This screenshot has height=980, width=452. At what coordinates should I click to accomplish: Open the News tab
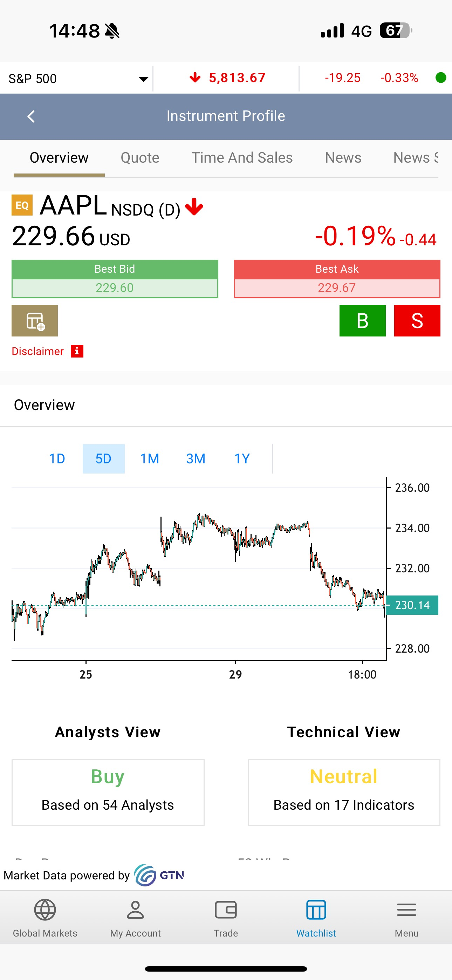pyautogui.click(x=343, y=158)
